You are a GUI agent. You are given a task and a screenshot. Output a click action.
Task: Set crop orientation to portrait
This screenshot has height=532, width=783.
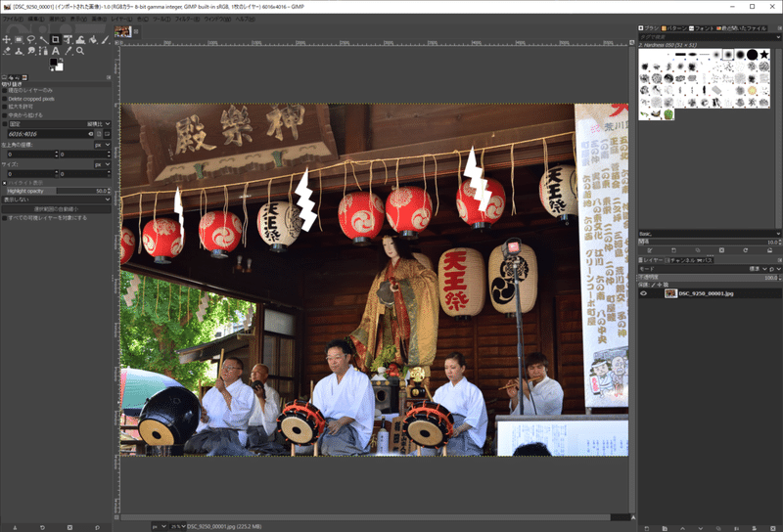click(x=99, y=134)
